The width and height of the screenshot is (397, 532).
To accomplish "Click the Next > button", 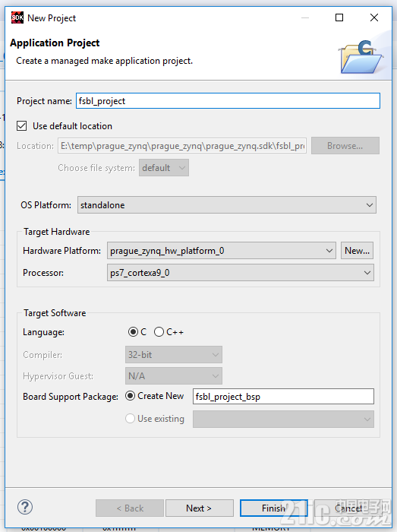I will click(199, 508).
